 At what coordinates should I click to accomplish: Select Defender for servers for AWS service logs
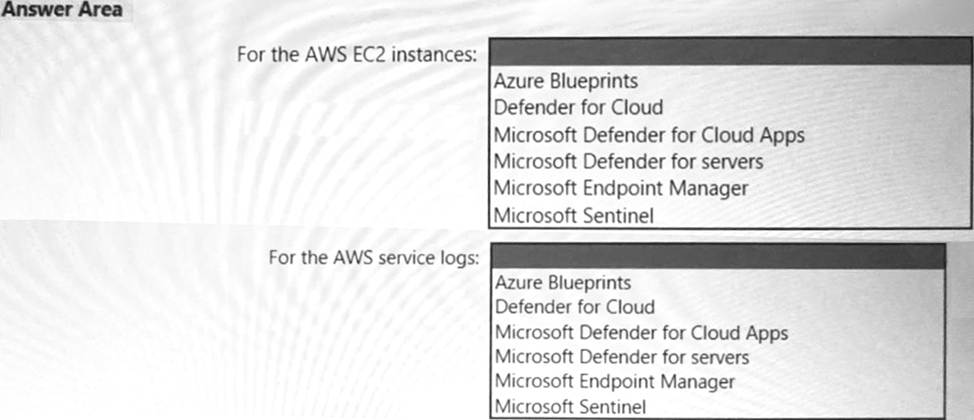click(x=621, y=356)
